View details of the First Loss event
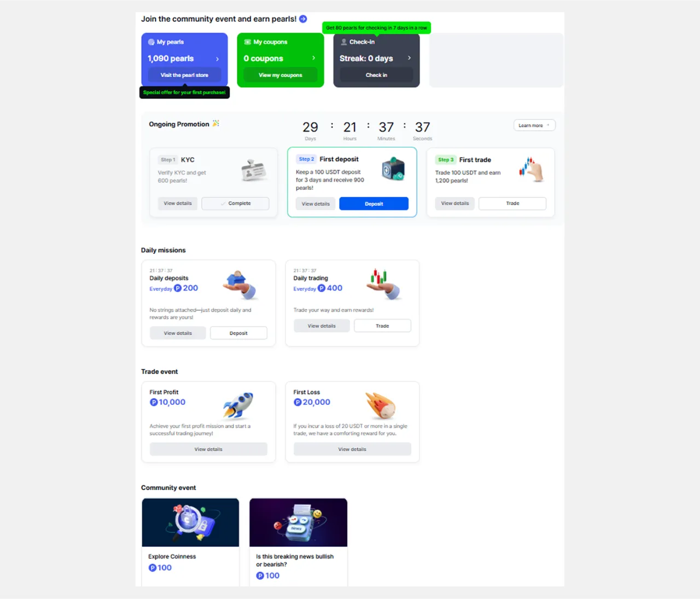Screen dimensions: 700x599 [x=352, y=449]
